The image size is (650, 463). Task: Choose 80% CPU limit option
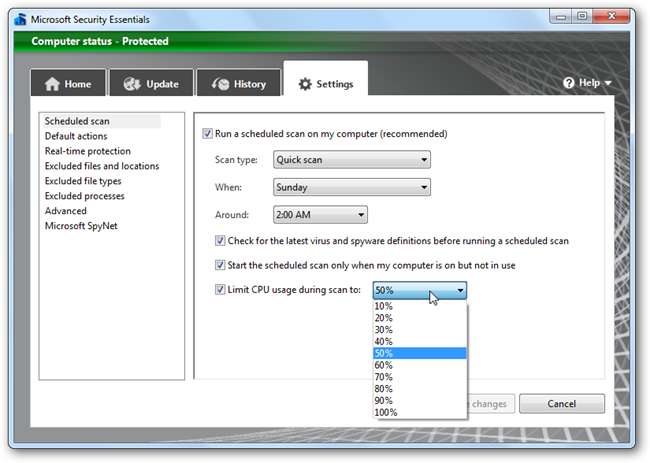(x=420, y=389)
